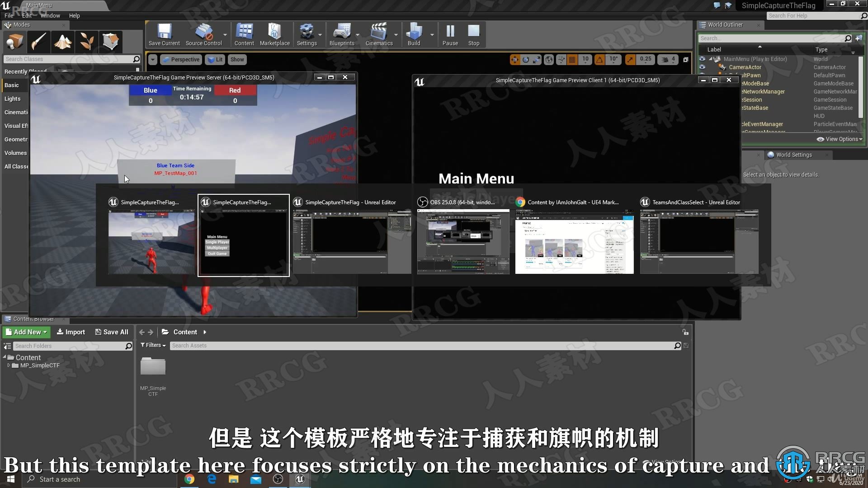Screen dimensions: 868x488
Task: Maximize or restore the viewport layout
Action: [685, 60]
